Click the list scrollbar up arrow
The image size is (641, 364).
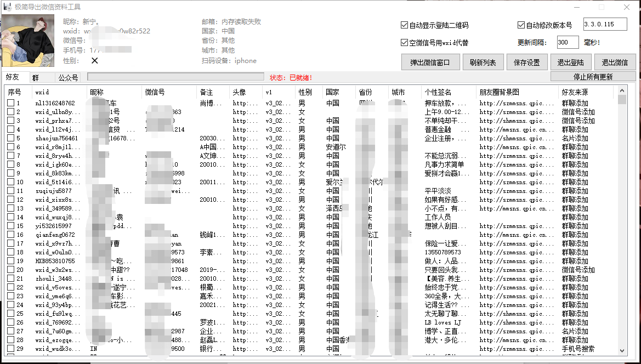click(x=622, y=90)
